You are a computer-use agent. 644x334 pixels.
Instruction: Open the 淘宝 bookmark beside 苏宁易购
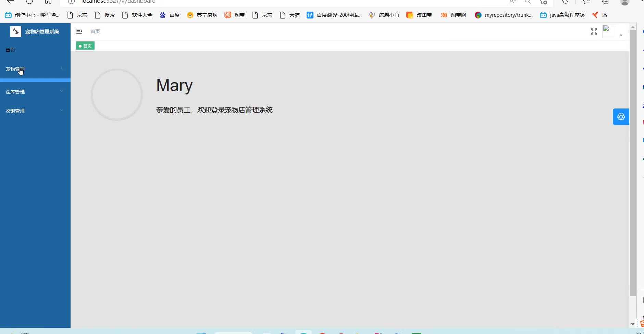click(x=235, y=15)
